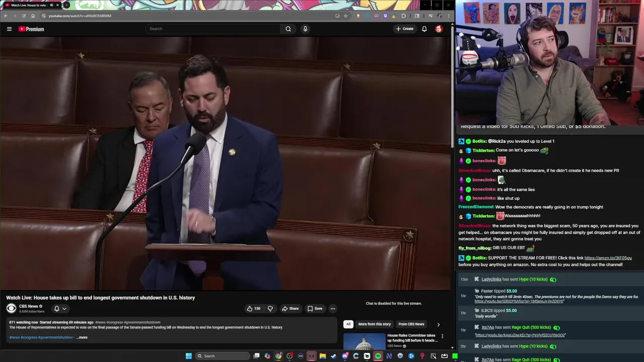644x362 pixels.
Task: Open File Explorer from the taskbar
Action: 323,356
